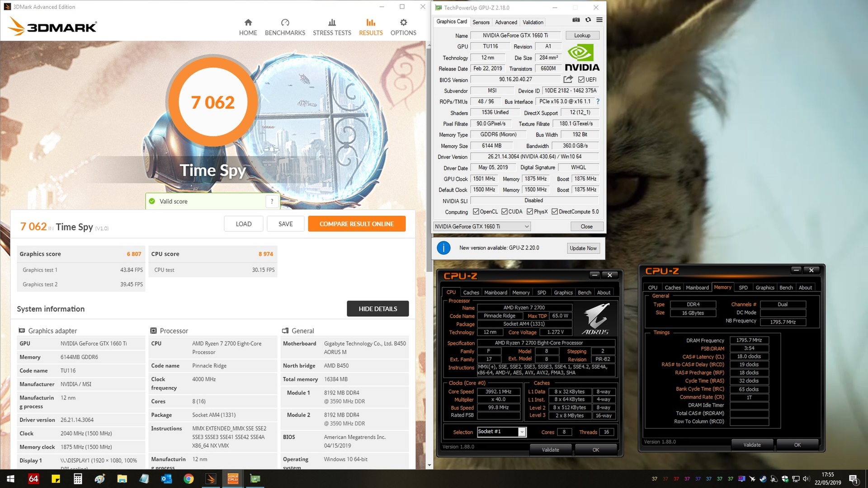Open the Caches tab in left CPU-Z window
Viewport: 868px width, 488px height.
tap(471, 292)
